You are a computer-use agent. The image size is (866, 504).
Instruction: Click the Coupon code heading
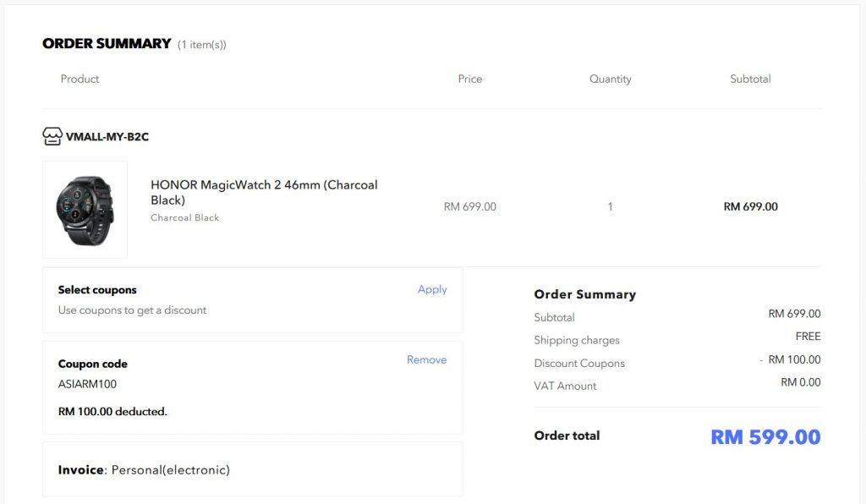(x=93, y=364)
